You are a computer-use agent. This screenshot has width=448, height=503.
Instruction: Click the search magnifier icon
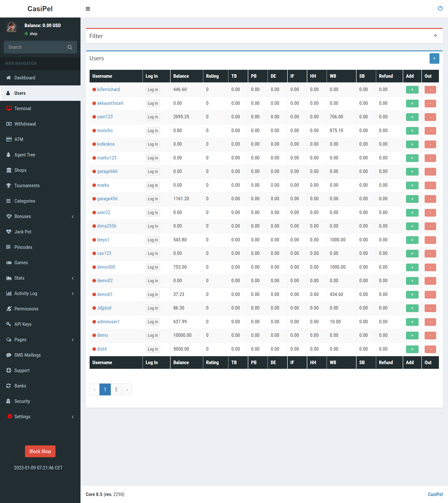pyautogui.click(x=70, y=47)
